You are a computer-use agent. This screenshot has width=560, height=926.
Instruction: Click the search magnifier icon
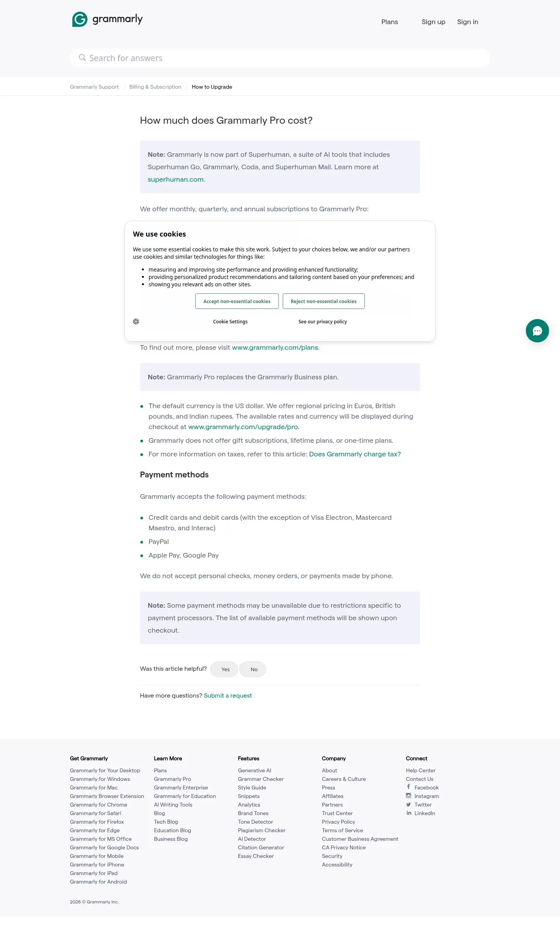coord(82,58)
